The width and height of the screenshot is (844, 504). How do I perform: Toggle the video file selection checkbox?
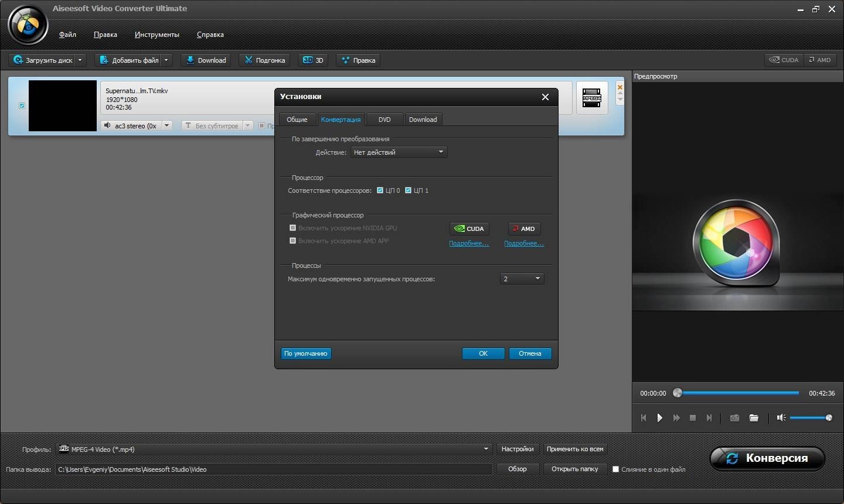click(x=22, y=105)
